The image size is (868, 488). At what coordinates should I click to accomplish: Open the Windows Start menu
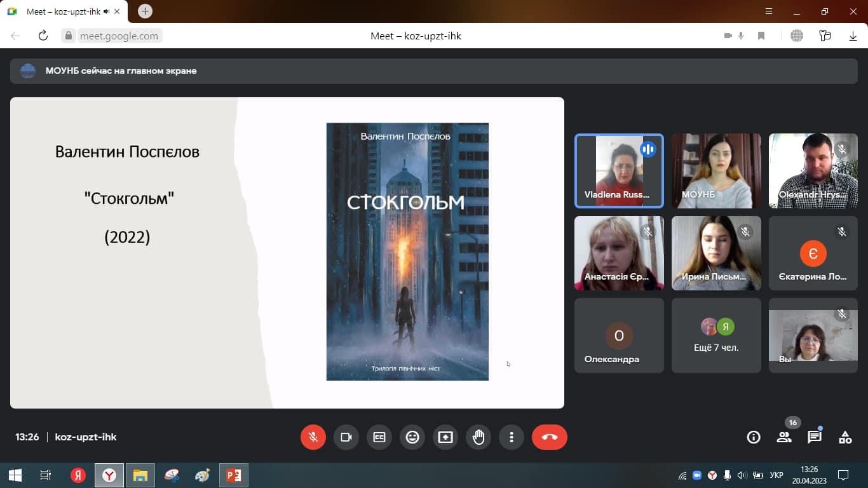(15, 475)
